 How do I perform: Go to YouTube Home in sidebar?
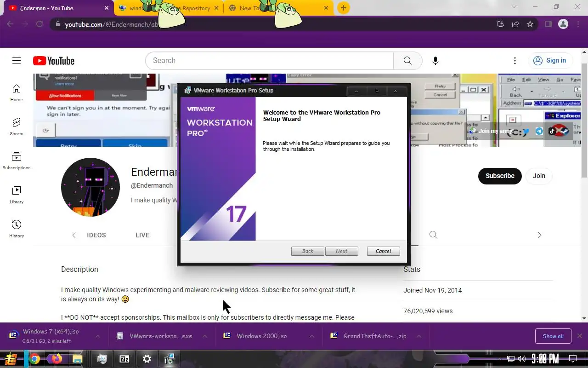pos(17,92)
